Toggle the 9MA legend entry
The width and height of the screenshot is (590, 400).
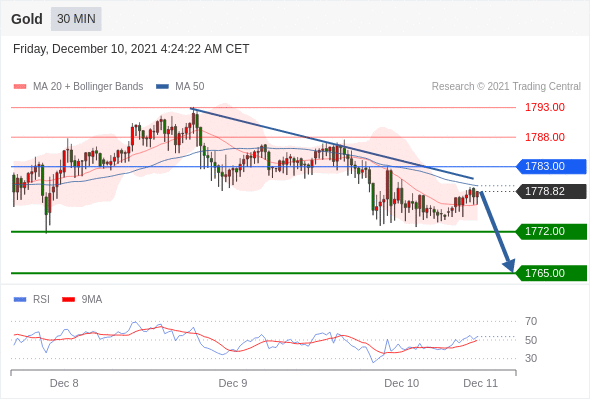pos(82,300)
